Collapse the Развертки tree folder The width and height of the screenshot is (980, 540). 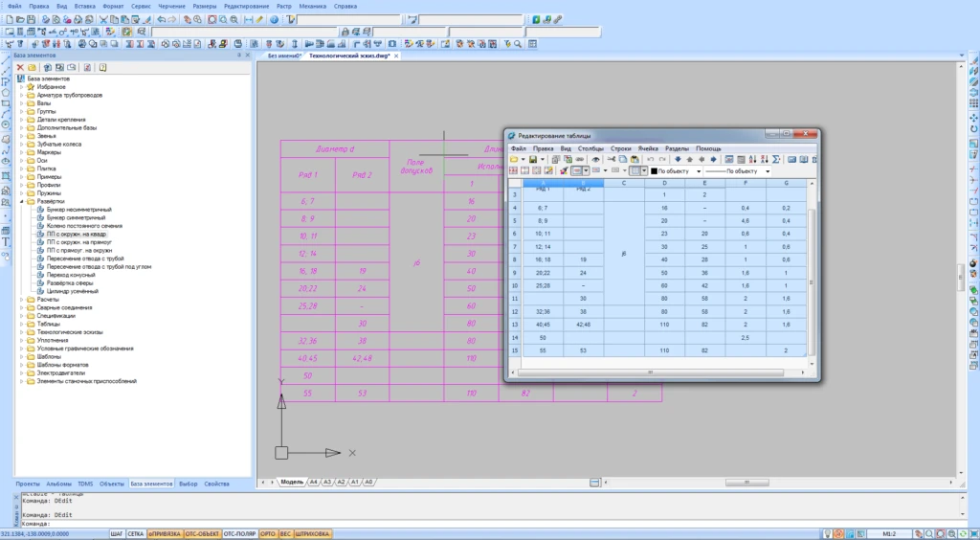21,202
